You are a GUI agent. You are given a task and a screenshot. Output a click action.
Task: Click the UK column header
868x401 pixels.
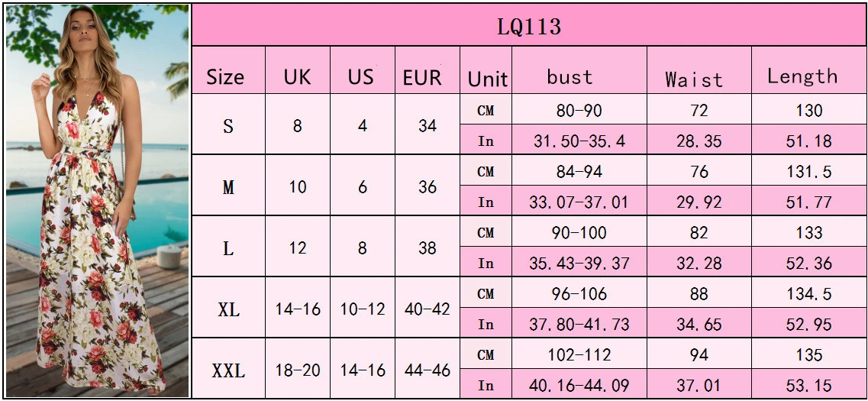tap(297, 77)
